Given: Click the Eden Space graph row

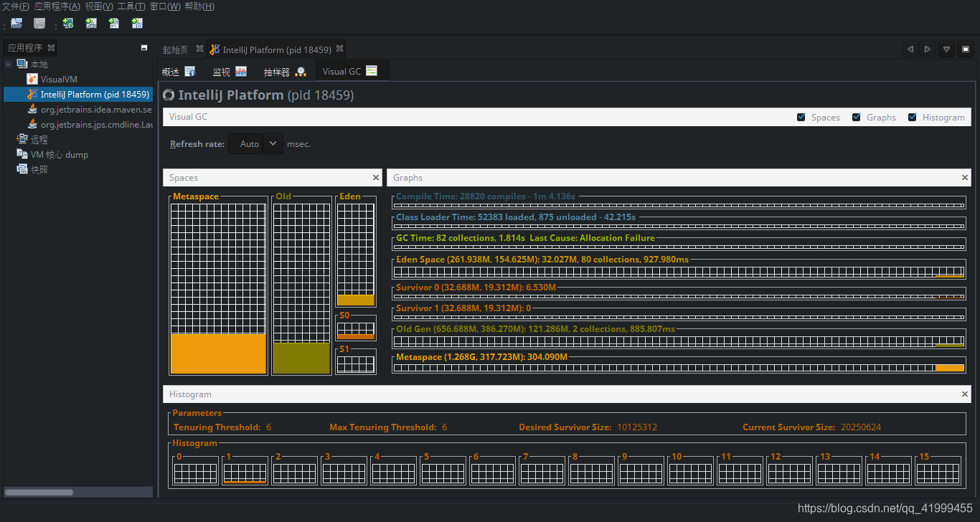Looking at the screenshot, I should pyautogui.click(x=679, y=268).
